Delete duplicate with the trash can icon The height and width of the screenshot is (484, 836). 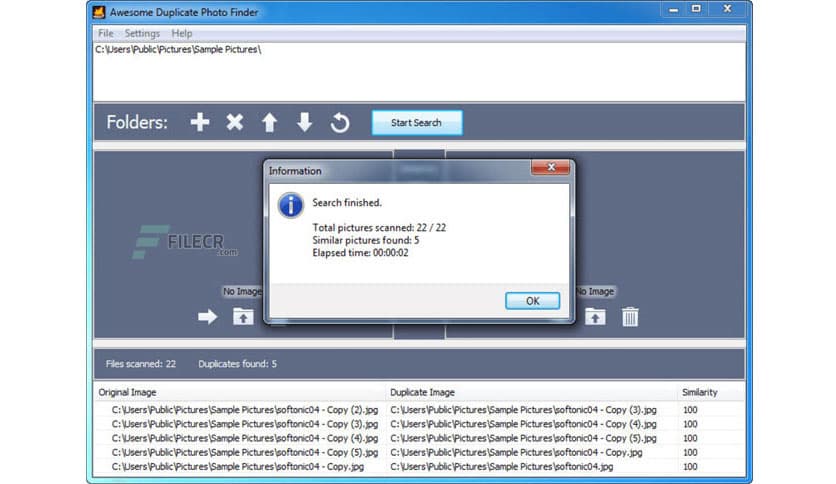click(x=630, y=317)
